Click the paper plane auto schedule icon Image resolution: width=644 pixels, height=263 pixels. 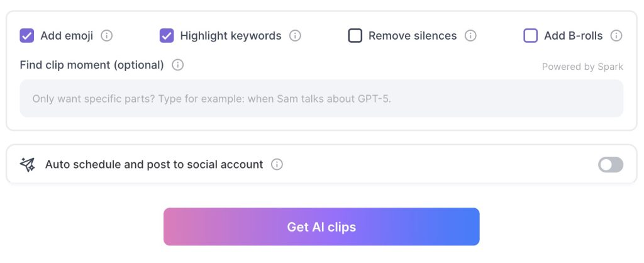27,165
